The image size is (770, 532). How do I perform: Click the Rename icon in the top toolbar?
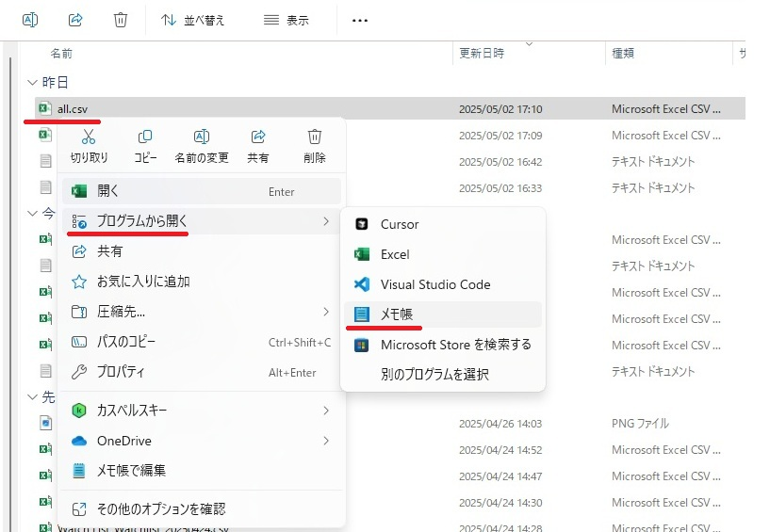(30, 20)
